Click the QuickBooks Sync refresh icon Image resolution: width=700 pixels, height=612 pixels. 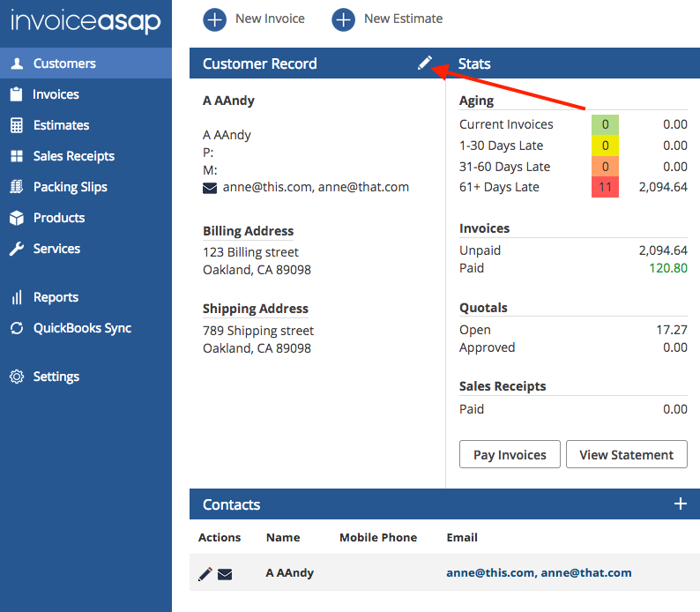[16, 328]
